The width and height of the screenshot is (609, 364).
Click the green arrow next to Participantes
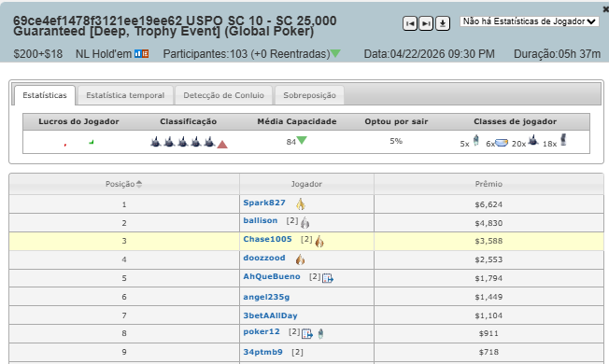335,53
